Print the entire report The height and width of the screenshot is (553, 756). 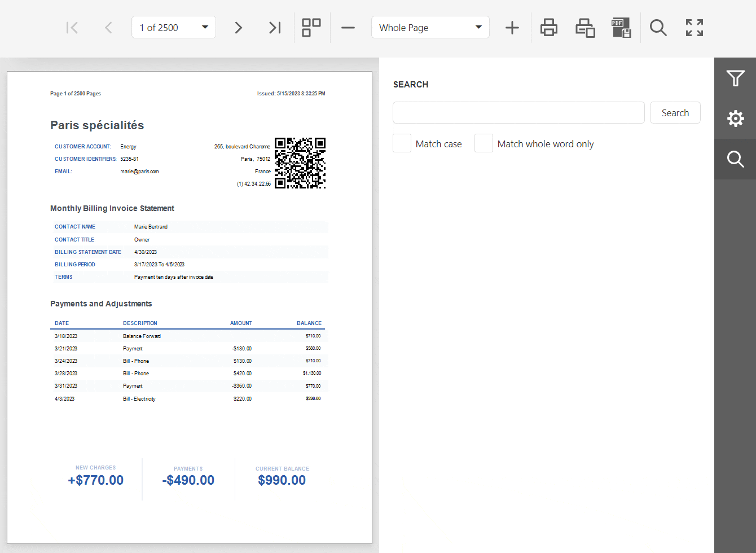tap(548, 27)
